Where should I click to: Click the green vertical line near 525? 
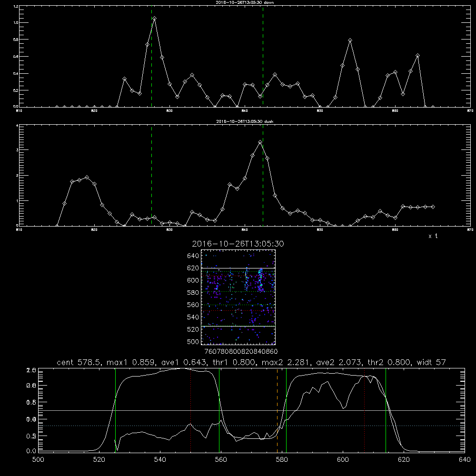point(115,410)
